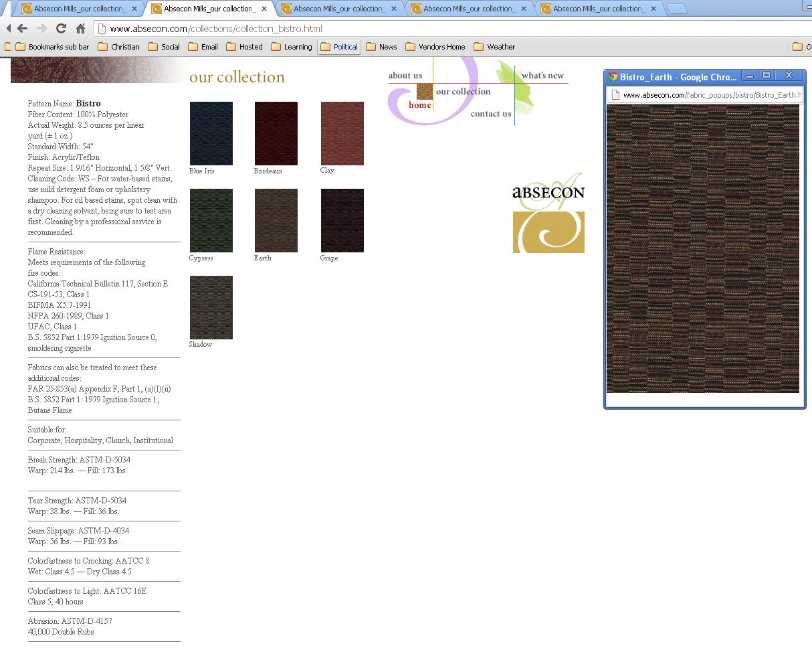The width and height of the screenshot is (812, 662).
Task: Click the red 'home' navigation link
Action: pyautogui.click(x=420, y=105)
